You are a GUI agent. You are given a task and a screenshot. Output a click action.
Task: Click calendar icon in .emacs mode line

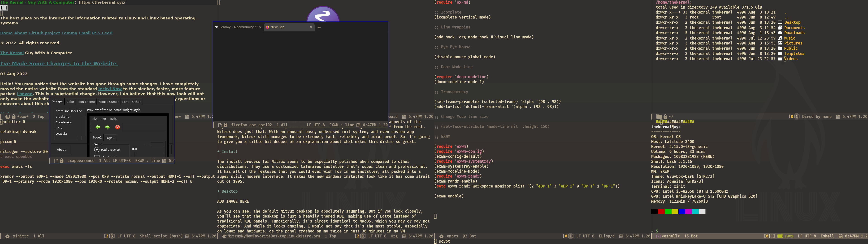[621, 236]
